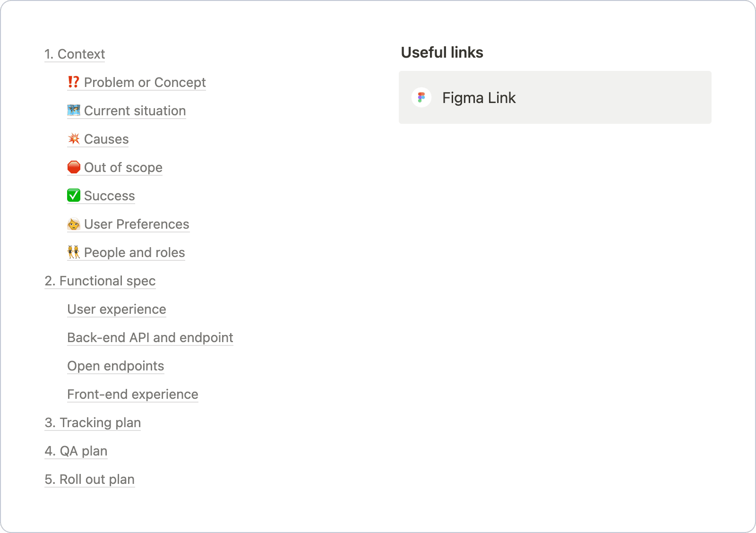Jump to the 1. Context section
756x533 pixels.
point(75,54)
